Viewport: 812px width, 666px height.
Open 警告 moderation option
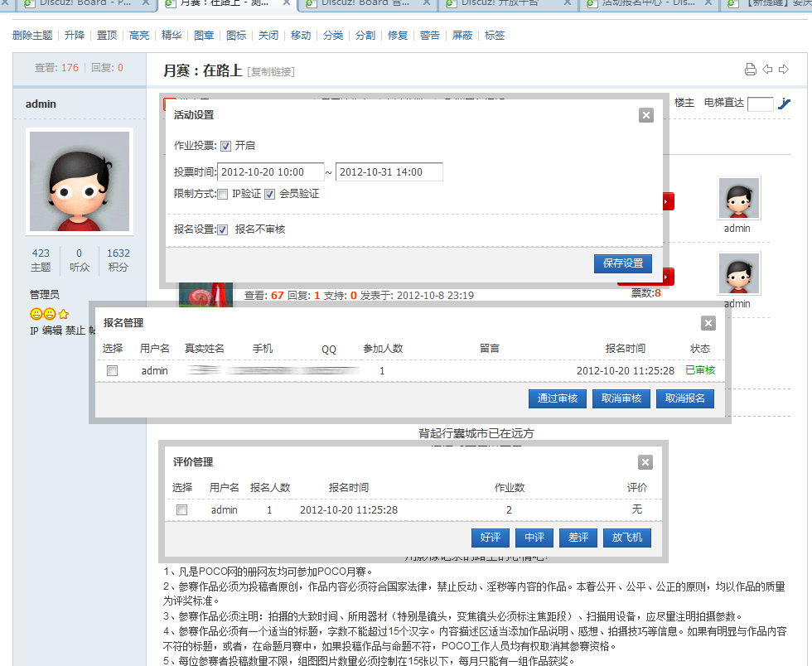[430, 36]
